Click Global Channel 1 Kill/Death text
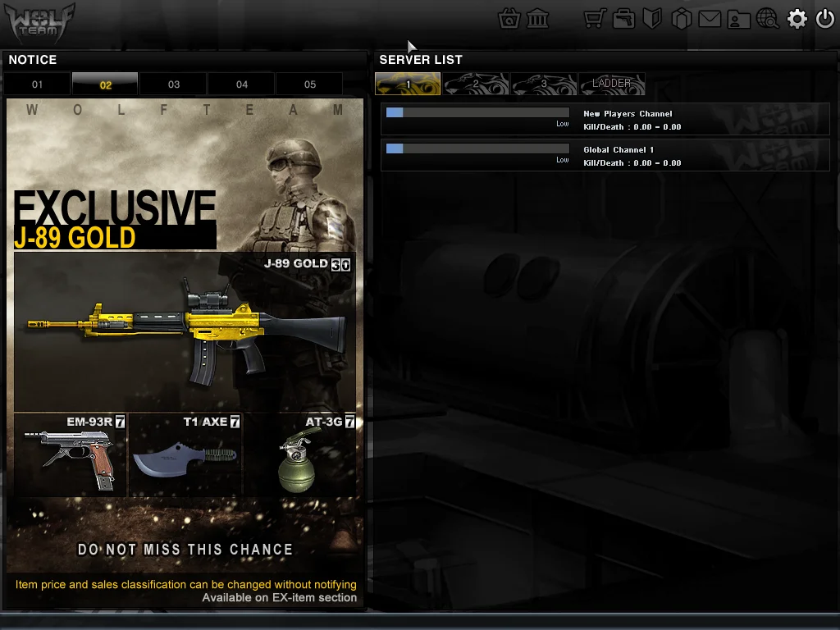 point(632,163)
